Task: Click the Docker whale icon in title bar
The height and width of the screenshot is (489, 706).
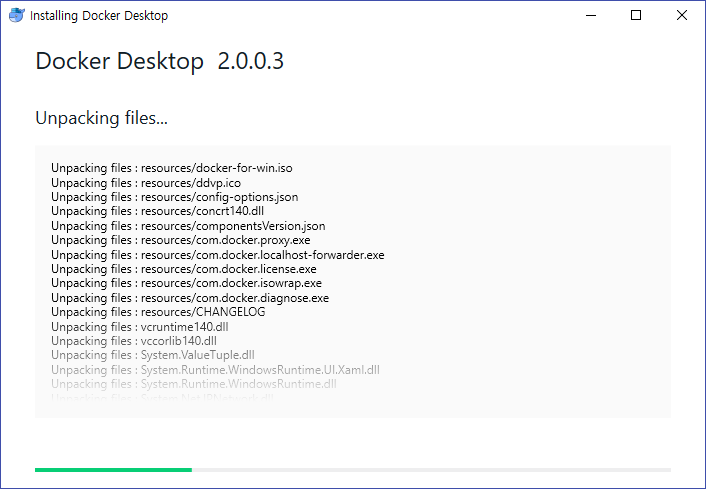Action: coord(17,15)
